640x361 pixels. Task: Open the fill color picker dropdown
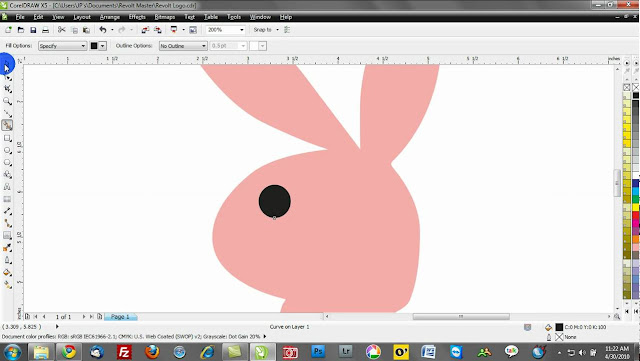[x=103, y=46]
